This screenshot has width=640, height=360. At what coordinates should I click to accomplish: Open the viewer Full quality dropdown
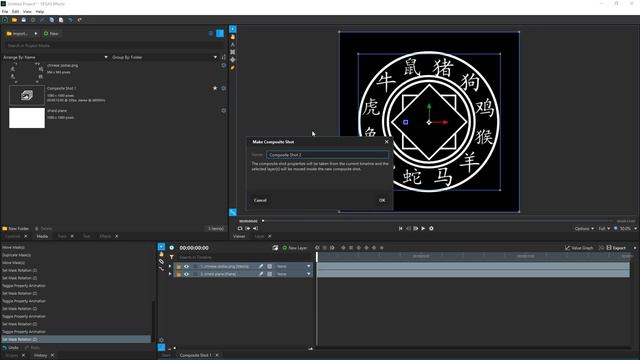(604, 229)
